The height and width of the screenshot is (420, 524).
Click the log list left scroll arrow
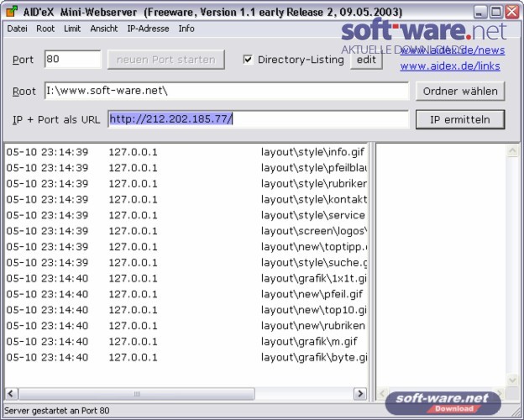point(11,394)
